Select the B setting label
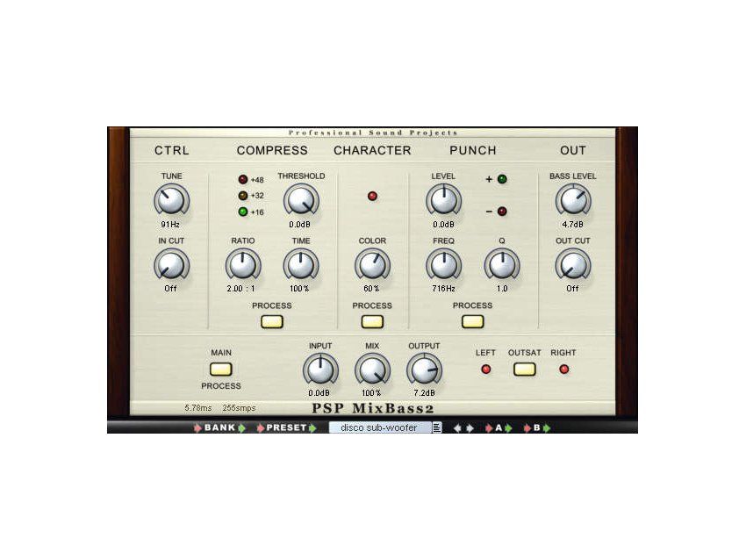The height and width of the screenshot is (560, 746). [536, 427]
